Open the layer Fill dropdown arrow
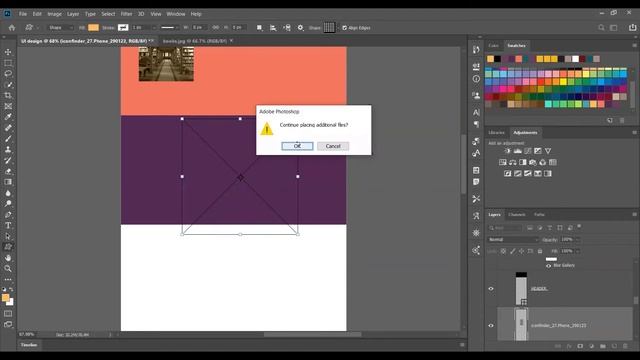This screenshot has height=360, width=640. [x=578, y=251]
